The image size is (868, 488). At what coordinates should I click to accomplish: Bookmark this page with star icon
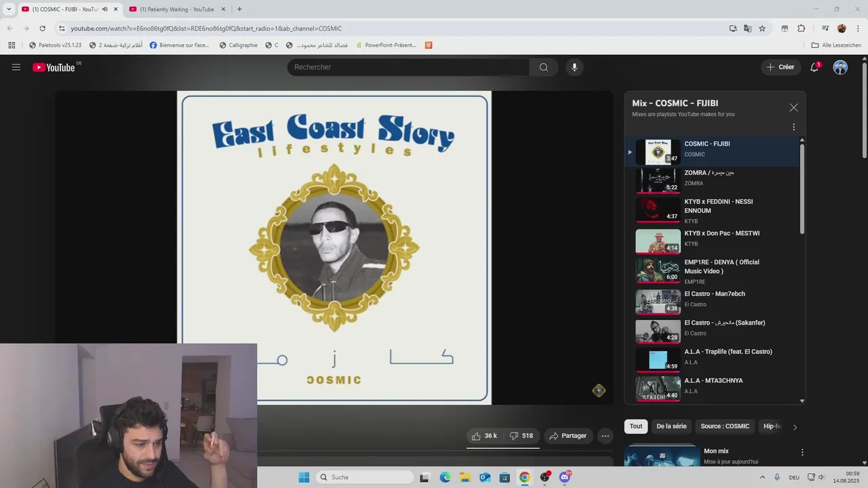[762, 28]
